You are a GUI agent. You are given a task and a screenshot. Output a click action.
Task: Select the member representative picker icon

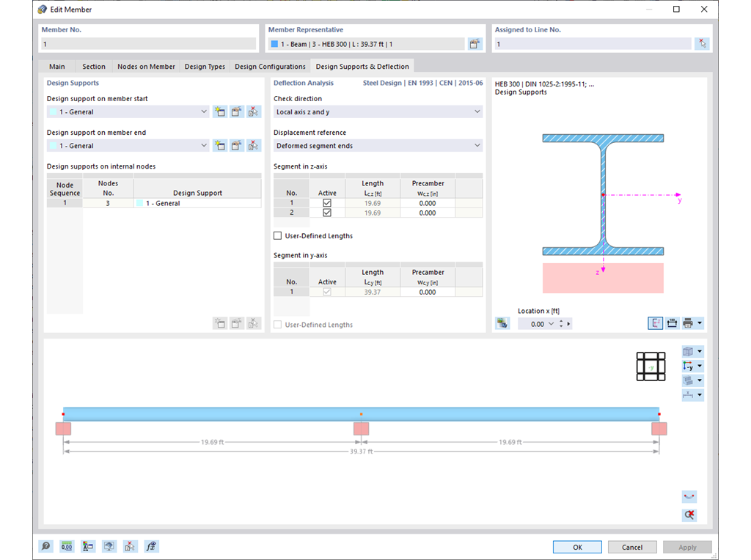(x=475, y=42)
